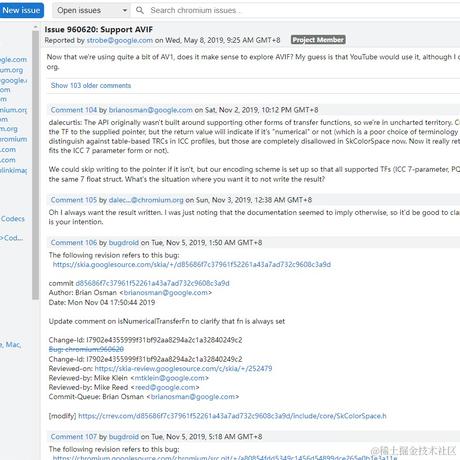460x460 pixels.
Task: Open the Comment 107 permalink
Action: [x=74, y=436]
